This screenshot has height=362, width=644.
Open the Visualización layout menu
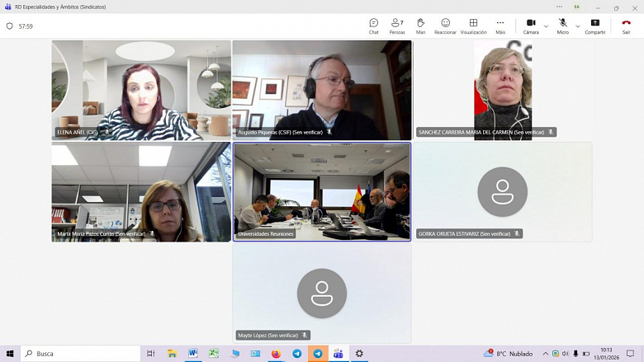(473, 26)
